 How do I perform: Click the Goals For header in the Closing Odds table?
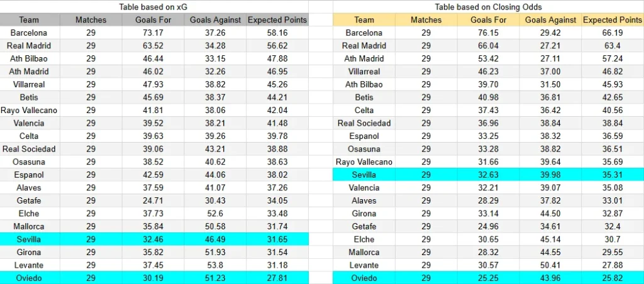[488, 20]
